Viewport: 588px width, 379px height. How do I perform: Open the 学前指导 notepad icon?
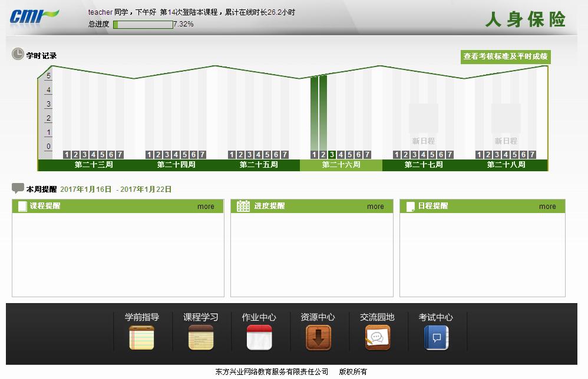[x=141, y=338]
